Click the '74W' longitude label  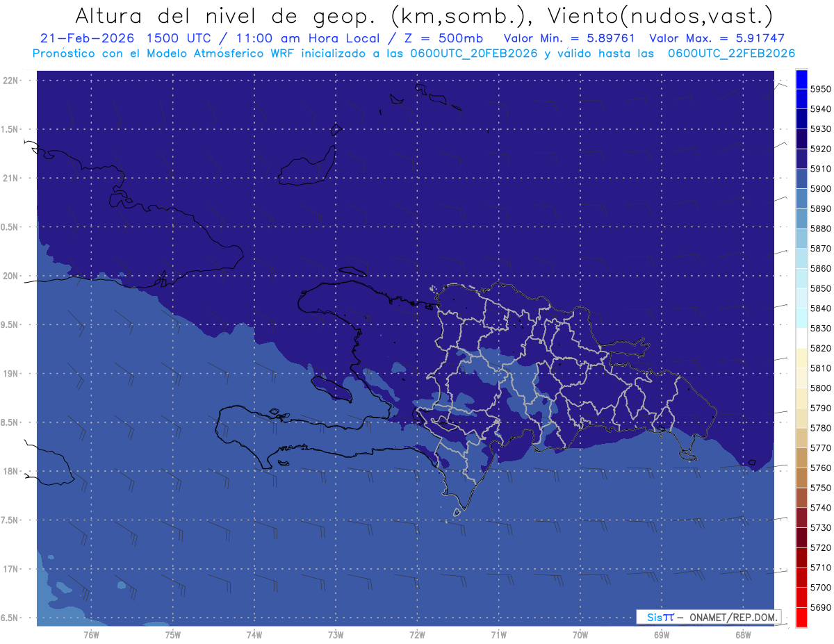click(254, 635)
